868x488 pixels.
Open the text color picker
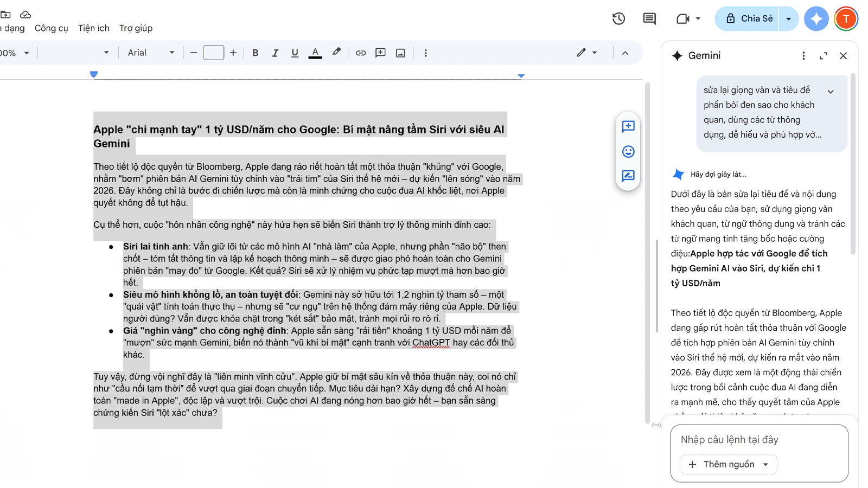pyautogui.click(x=315, y=53)
